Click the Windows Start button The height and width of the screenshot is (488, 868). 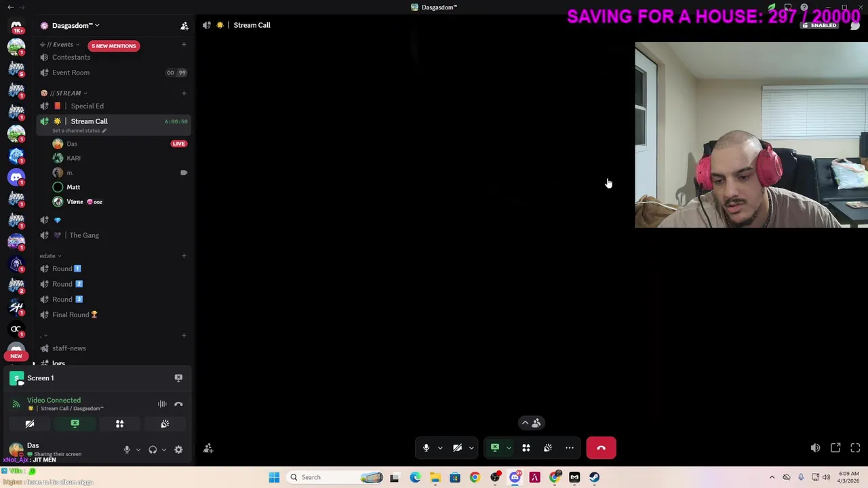coord(274,477)
